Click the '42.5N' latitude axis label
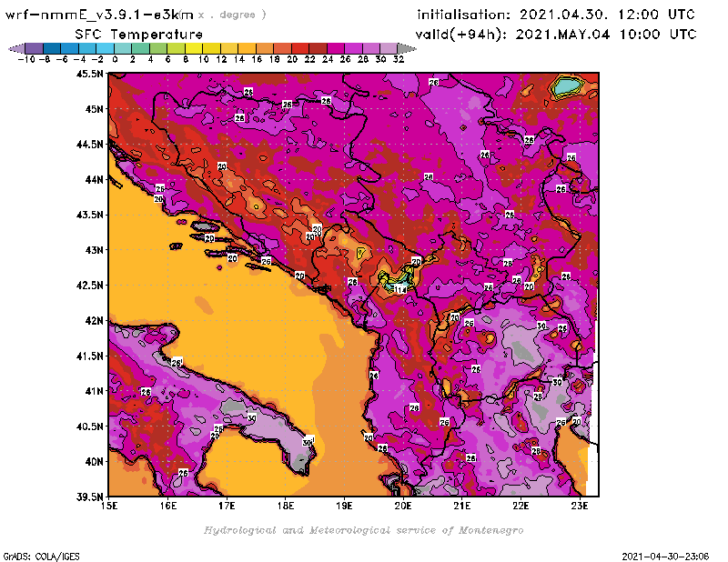Image resolution: width=728 pixels, height=562 pixels. [89, 286]
